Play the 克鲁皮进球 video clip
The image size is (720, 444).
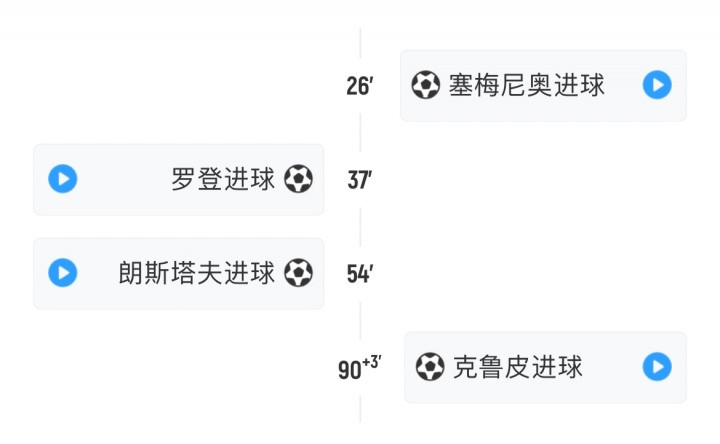coord(656,367)
